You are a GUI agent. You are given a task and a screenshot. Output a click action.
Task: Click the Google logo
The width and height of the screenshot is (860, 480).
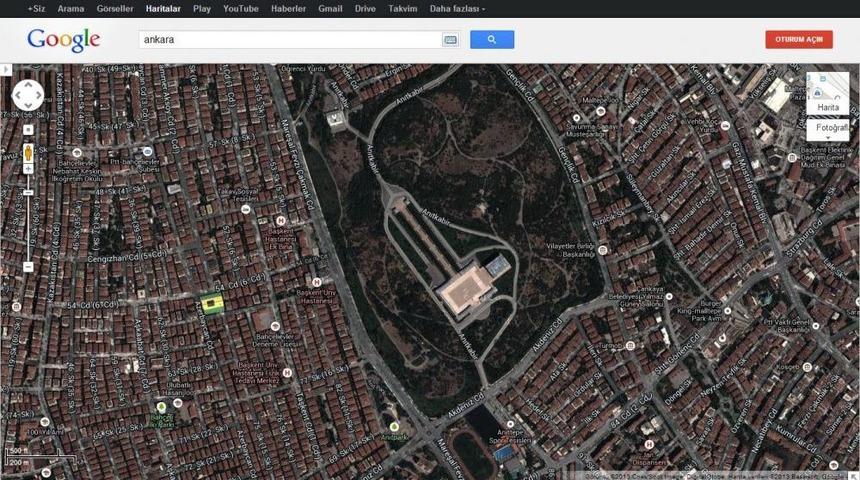click(x=64, y=39)
